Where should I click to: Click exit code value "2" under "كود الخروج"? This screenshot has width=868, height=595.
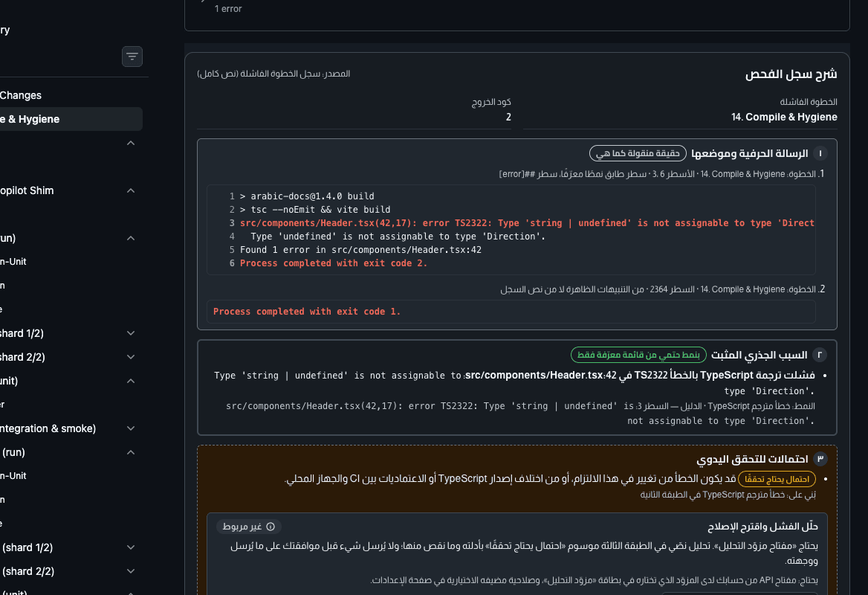click(x=508, y=117)
